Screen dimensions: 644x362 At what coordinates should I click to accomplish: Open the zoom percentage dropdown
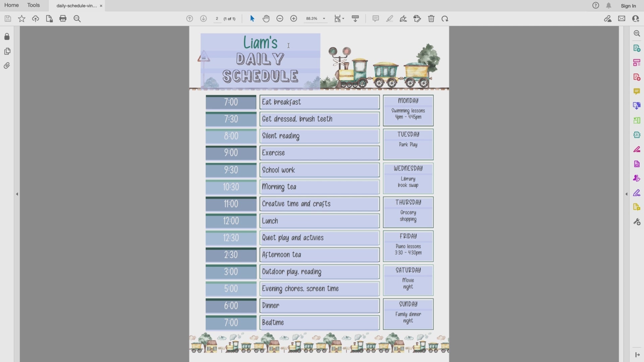pyautogui.click(x=324, y=19)
